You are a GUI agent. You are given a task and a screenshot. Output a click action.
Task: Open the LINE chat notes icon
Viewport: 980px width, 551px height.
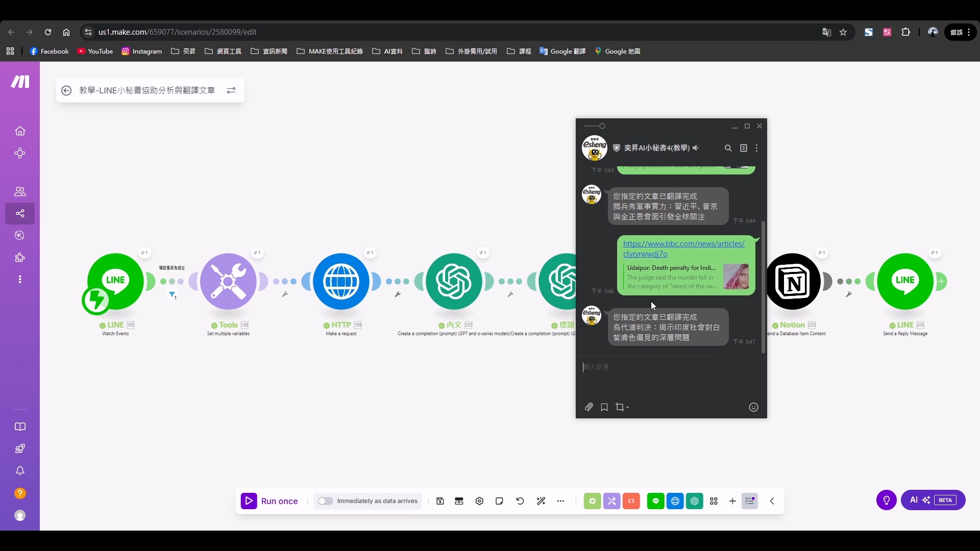pyautogui.click(x=744, y=148)
